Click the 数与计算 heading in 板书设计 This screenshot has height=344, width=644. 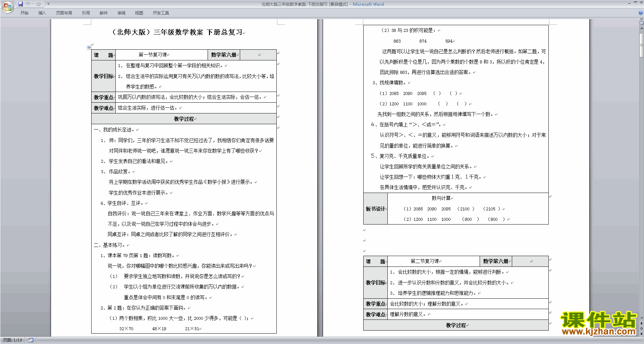441,198
